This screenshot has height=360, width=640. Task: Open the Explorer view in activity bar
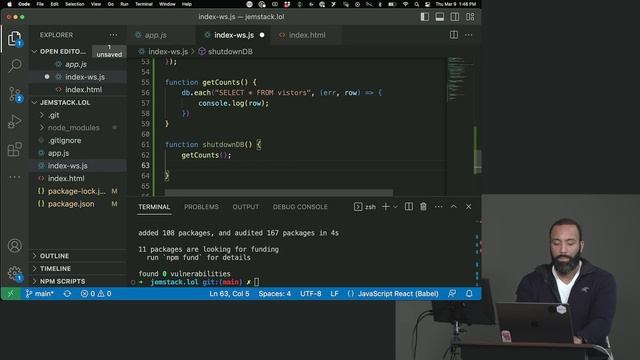click(15, 39)
